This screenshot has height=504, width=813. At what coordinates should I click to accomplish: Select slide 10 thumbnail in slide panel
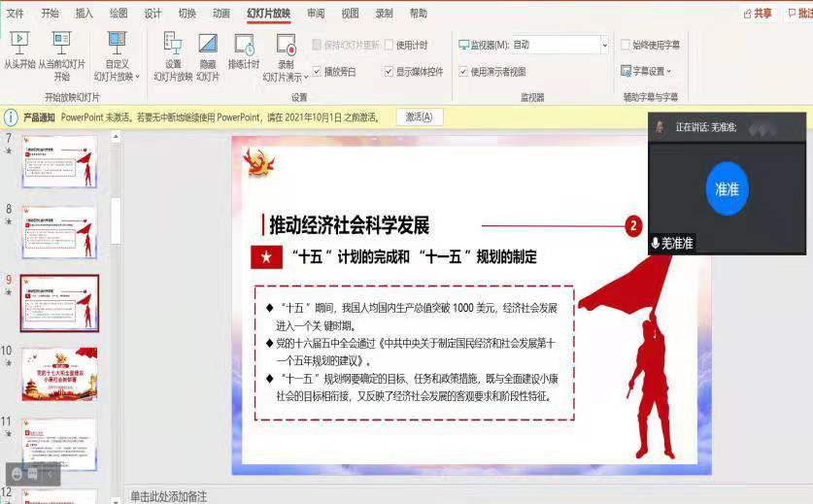(59, 373)
